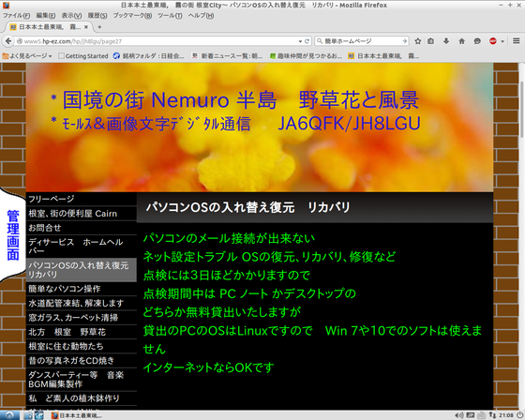The height and width of the screenshot is (420, 525).
Task: Open the 日本本土最東端 bookmark in bookmarks bar
Action: (x=384, y=56)
